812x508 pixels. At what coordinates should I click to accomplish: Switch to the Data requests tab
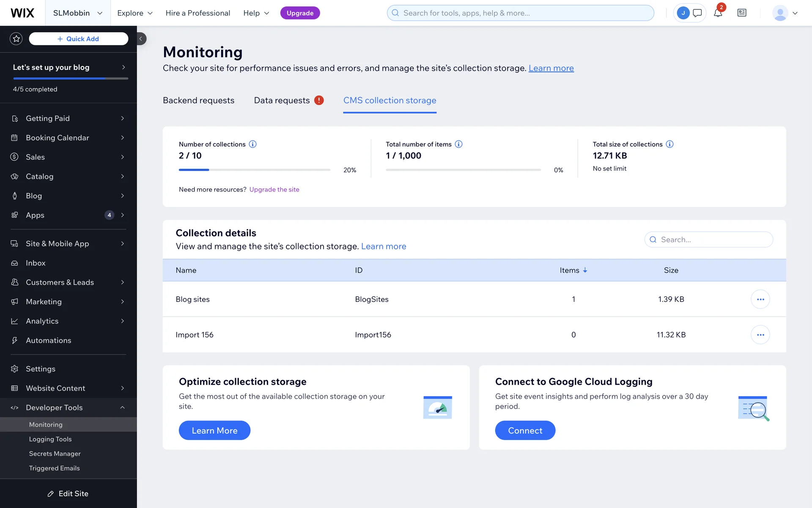[282, 100]
